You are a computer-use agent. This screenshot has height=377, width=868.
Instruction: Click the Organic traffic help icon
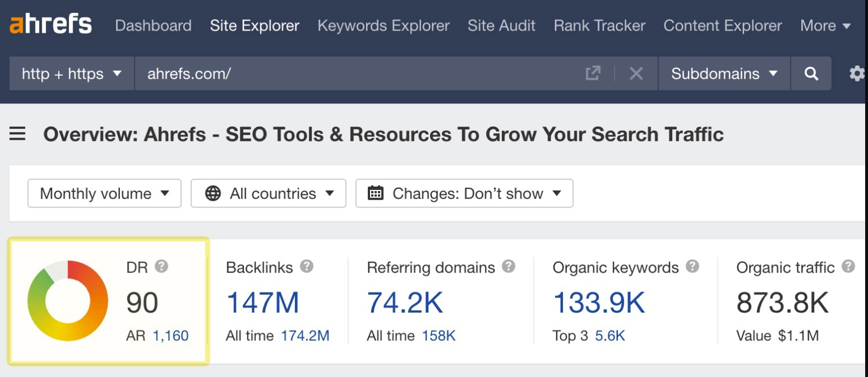[x=848, y=266]
